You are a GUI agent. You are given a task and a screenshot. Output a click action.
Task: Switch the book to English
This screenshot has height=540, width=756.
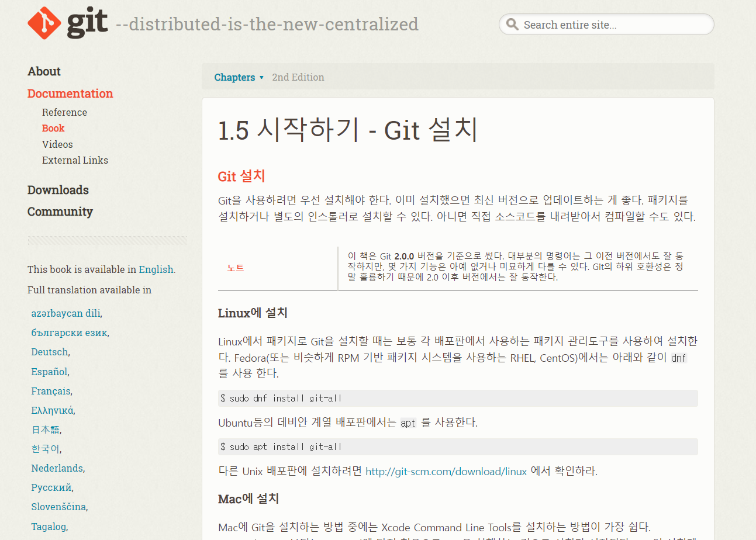[156, 269]
